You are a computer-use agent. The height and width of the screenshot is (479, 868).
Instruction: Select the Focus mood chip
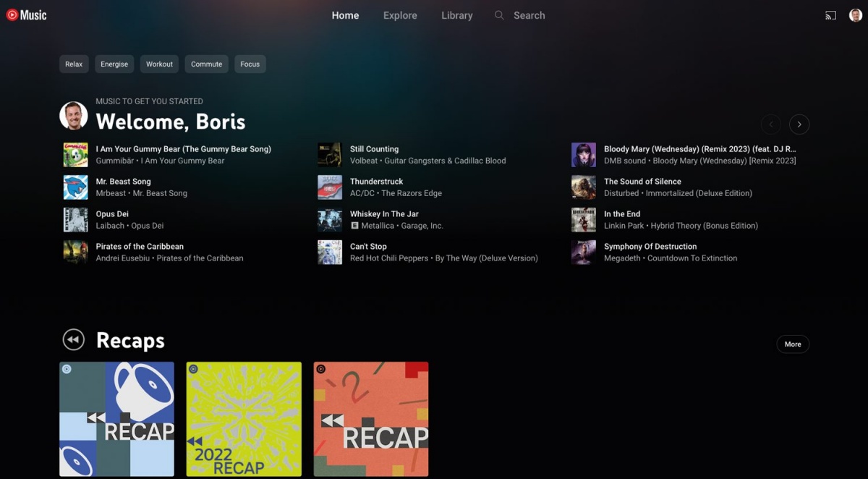[250, 64]
